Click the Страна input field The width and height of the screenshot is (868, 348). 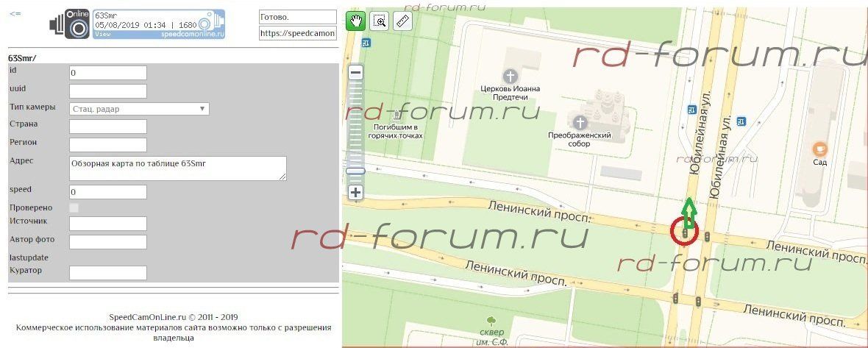pos(108,127)
